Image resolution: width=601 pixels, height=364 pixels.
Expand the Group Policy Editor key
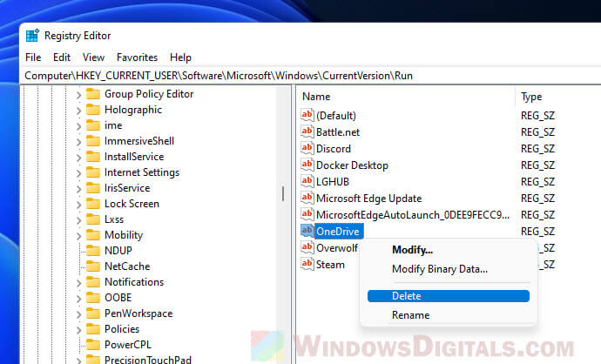[x=78, y=95]
